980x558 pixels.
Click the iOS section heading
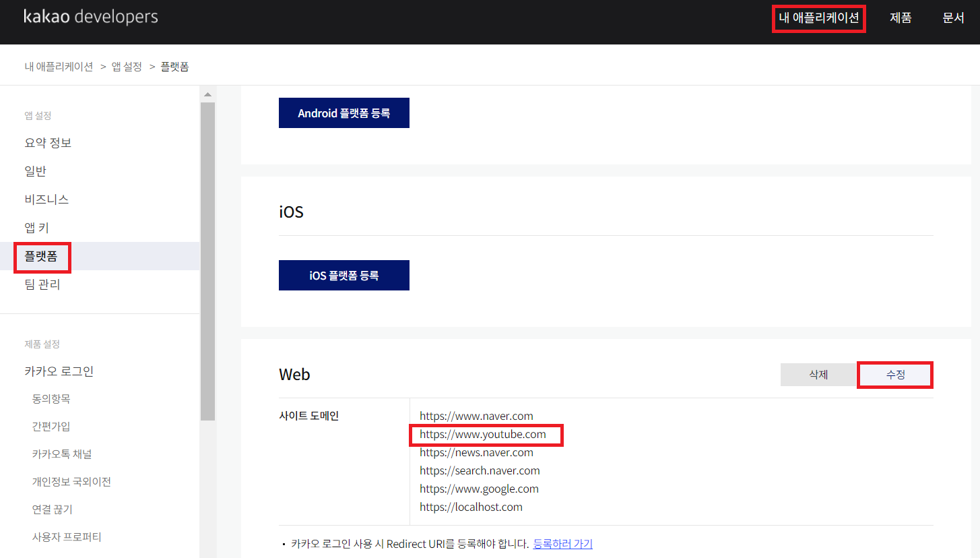click(x=291, y=212)
